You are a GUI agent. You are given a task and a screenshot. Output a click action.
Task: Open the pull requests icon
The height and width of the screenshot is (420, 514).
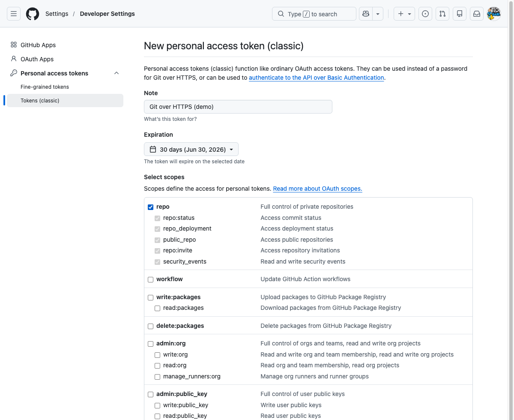click(x=442, y=14)
